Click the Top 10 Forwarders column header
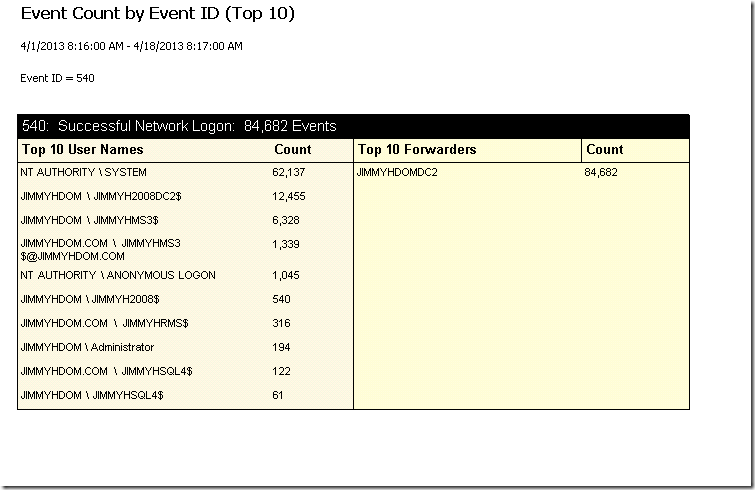The height and width of the screenshot is (490, 755). pos(417,149)
